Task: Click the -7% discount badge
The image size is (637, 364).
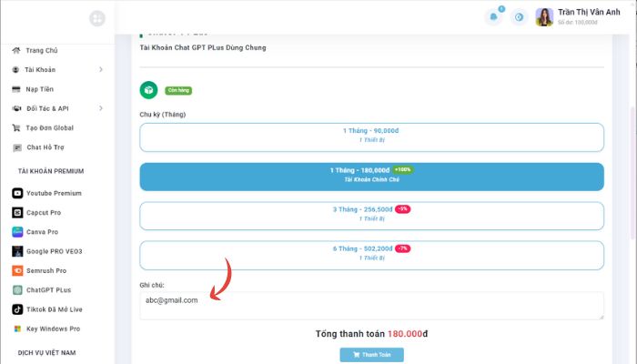Action: pos(402,248)
